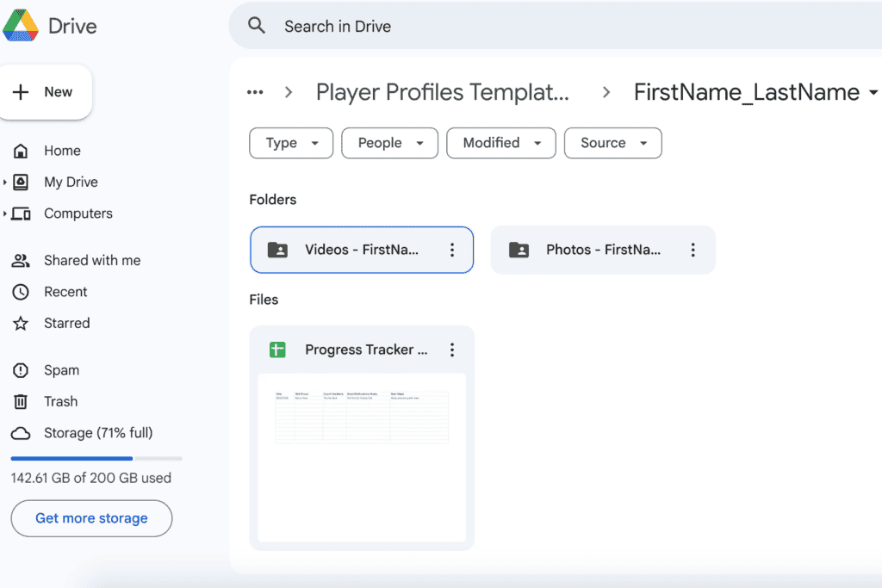
Task: Select the Photos - FirstNa... folder
Action: (x=603, y=251)
